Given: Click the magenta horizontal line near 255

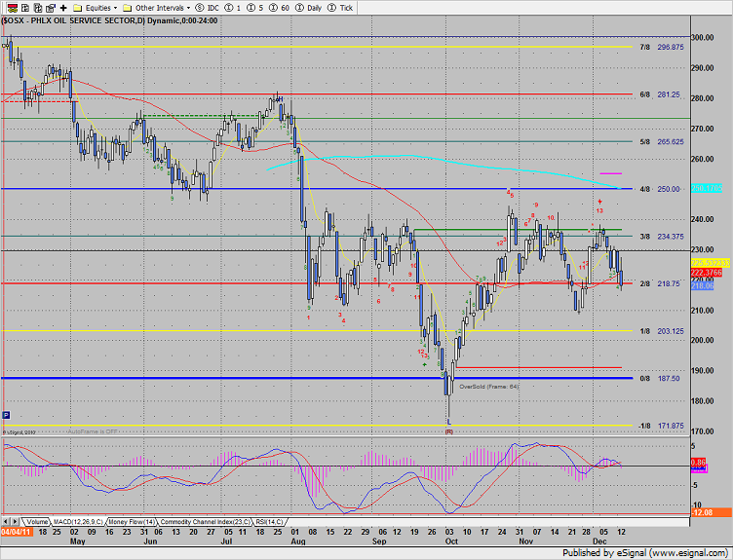Looking at the screenshot, I should pos(610,173).
